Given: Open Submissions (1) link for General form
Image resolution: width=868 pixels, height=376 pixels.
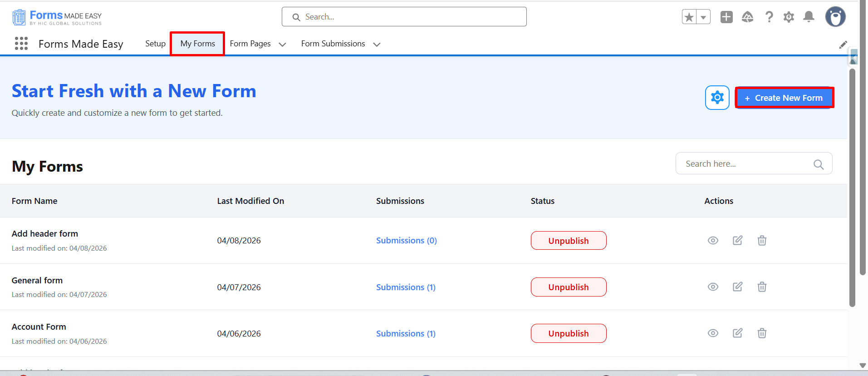Looking at the screenshot, I should coord(406,287).
